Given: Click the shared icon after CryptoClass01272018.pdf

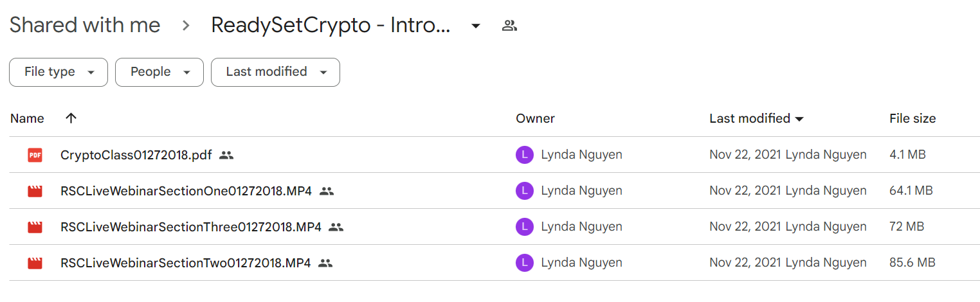Looking at the screenshot, I should pyautogui.click(x=226, y=155).
